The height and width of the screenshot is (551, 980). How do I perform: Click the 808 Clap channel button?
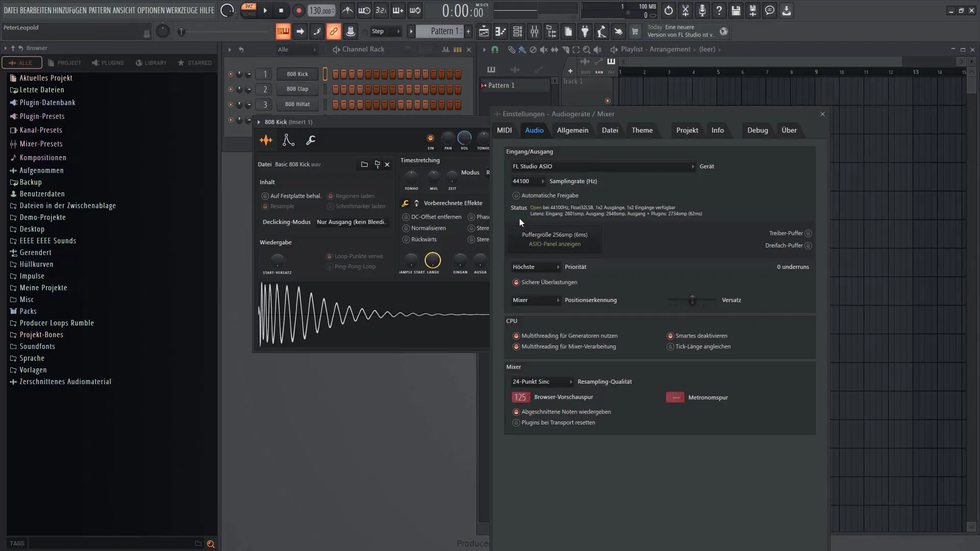pos(298,89)
